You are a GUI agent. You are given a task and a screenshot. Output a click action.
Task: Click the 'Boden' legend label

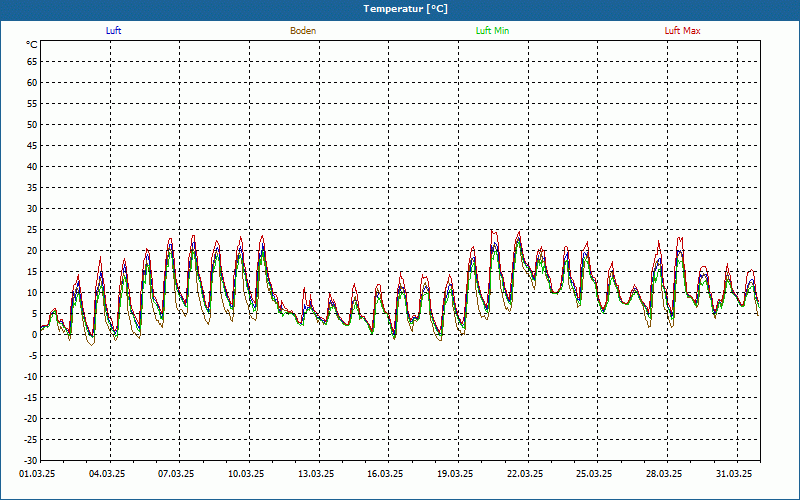pos(303,31)
